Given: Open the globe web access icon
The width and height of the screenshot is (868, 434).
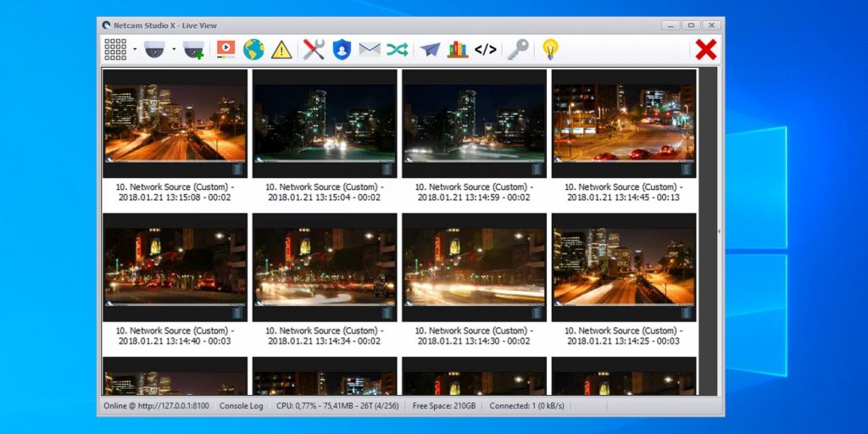Looking at the screenshot, I should [253, 50].
